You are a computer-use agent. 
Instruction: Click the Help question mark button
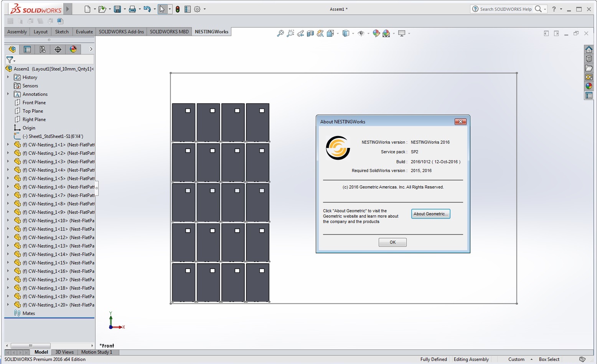coord(554,9)
